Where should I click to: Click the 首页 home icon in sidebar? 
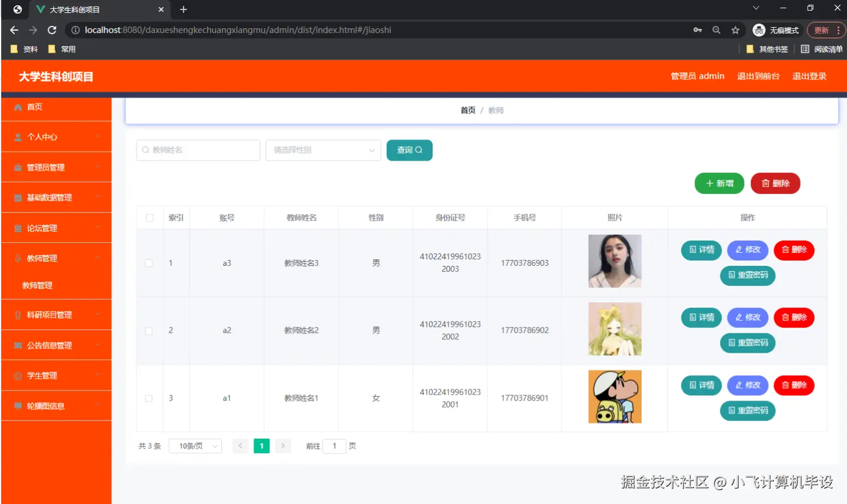pyautogui.click(x=17, y=106)
